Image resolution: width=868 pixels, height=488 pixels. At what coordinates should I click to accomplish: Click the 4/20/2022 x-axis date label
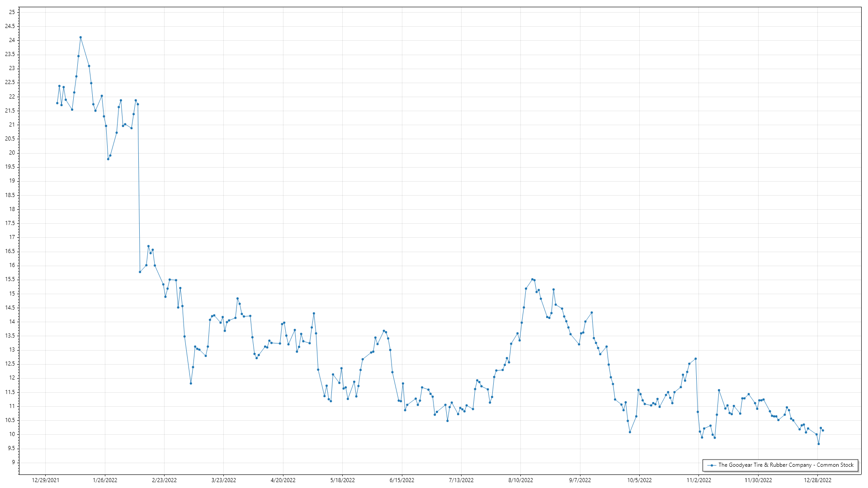(x=283, y=480)
